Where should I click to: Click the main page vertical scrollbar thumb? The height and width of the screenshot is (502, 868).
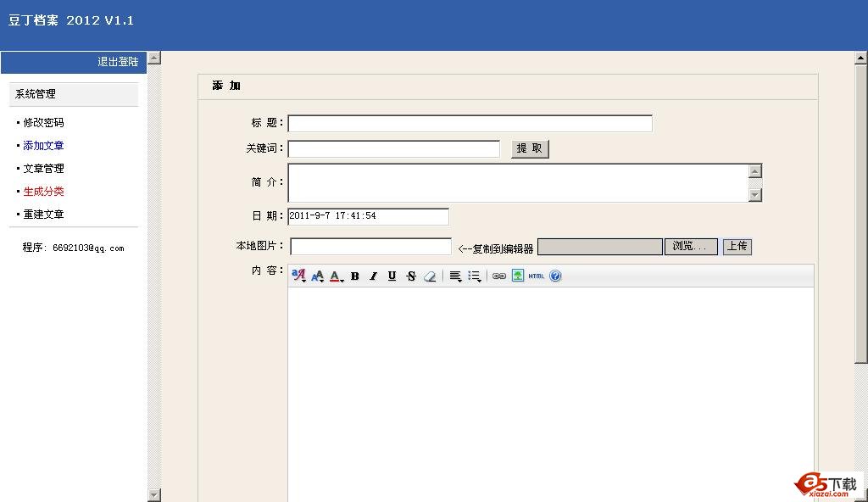pos(861,214)
